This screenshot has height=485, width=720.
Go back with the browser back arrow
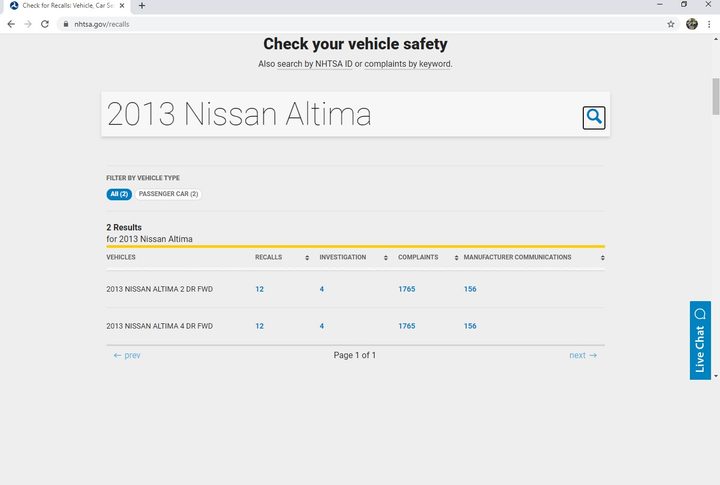coord(11,24)
